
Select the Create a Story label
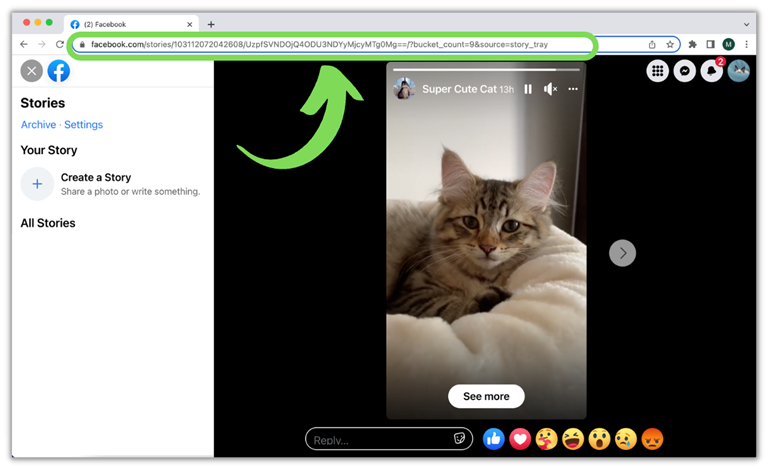96,177
